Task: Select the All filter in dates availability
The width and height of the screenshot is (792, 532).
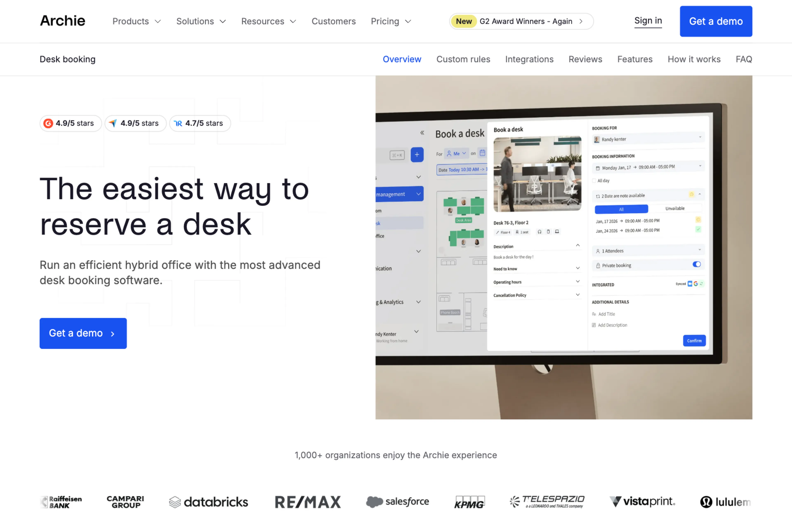Action: 621,209
